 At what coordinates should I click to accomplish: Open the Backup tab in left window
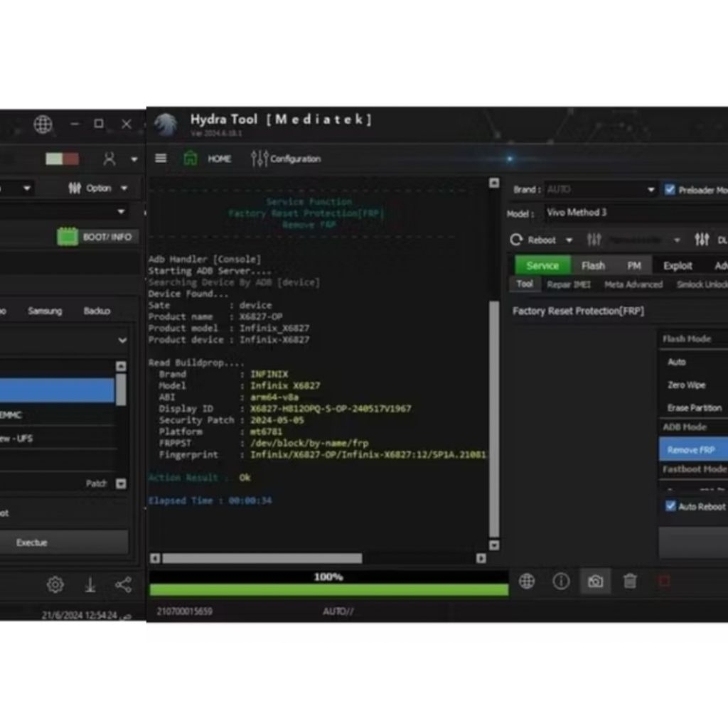tap(97, 311)
